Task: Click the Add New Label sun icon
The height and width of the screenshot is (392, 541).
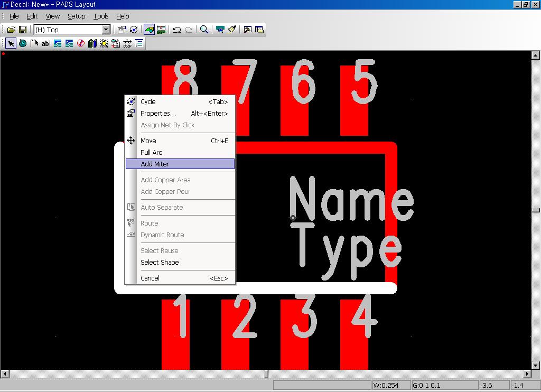Action: click(104, 43)
